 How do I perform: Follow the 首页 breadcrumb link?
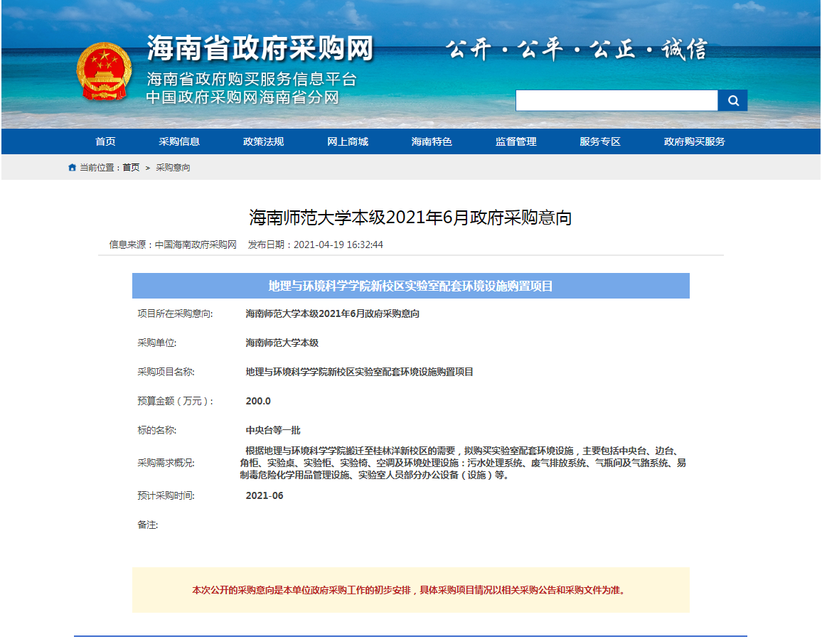pos(131,168)
